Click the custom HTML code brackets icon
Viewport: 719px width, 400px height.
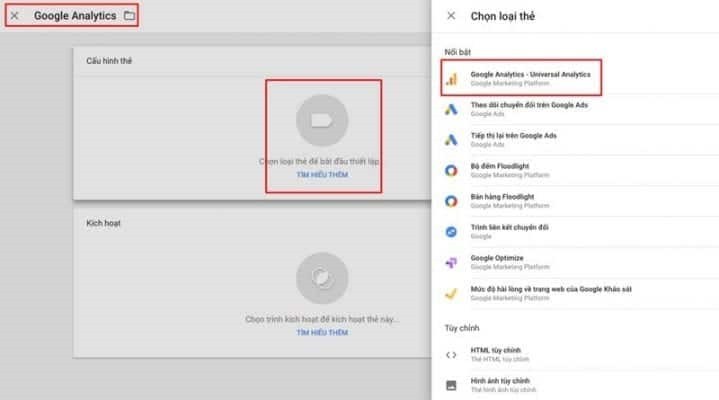(451, 355)
